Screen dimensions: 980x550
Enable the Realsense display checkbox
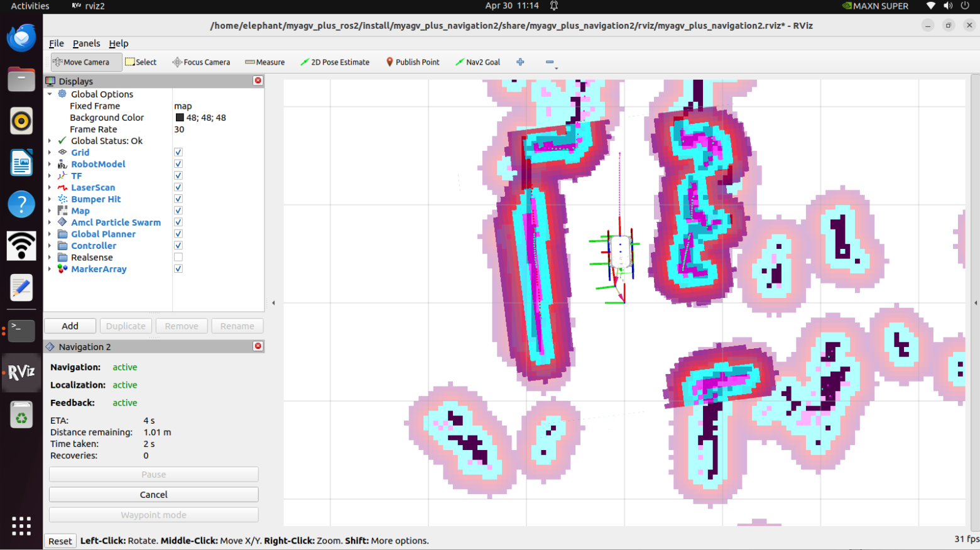click(x=178, y=257)
